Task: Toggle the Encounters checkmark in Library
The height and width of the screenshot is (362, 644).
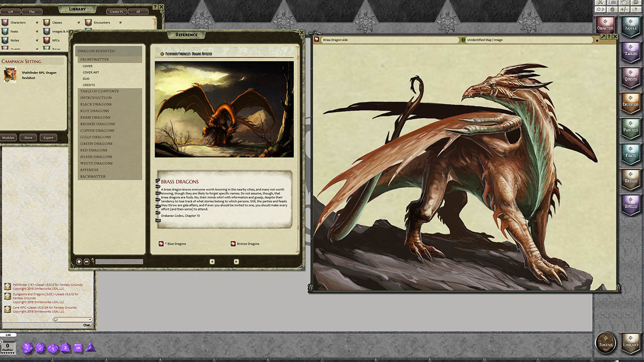Action: tap(121, 23)
